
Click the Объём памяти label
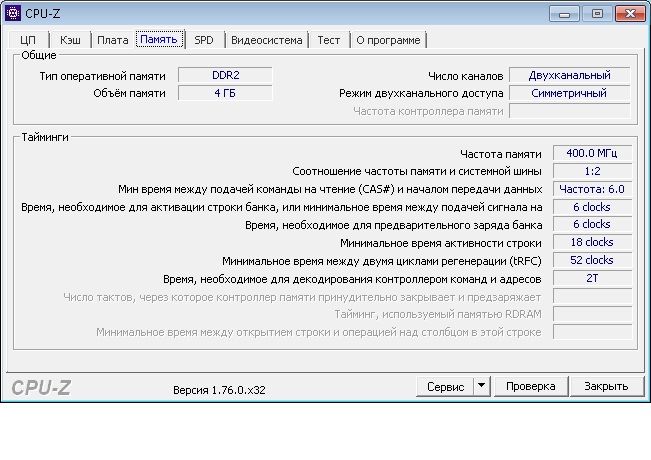129,93
